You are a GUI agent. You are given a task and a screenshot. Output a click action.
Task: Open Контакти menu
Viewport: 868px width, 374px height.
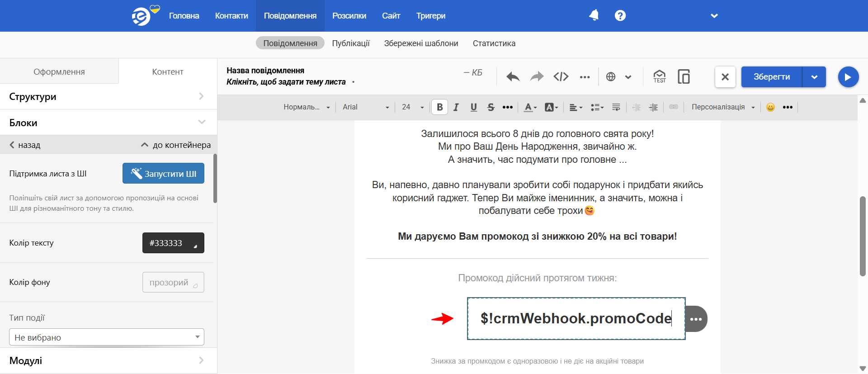click(231, 16)
